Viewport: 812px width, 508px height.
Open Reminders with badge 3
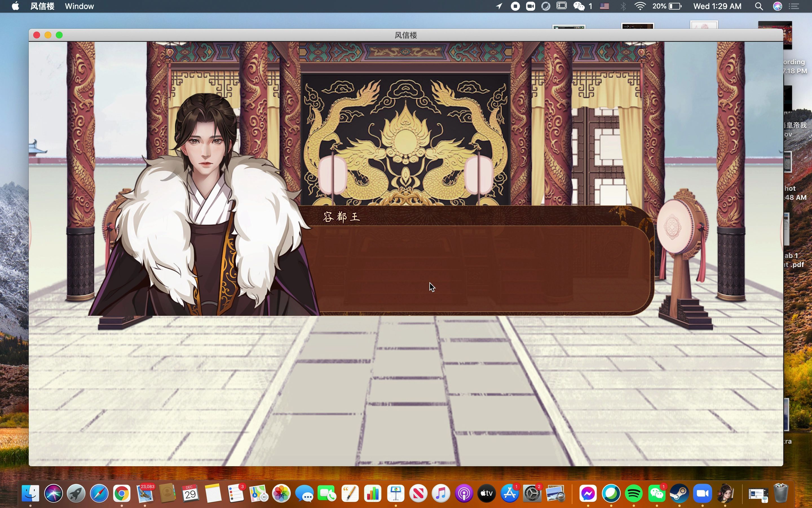click(236, 493)
